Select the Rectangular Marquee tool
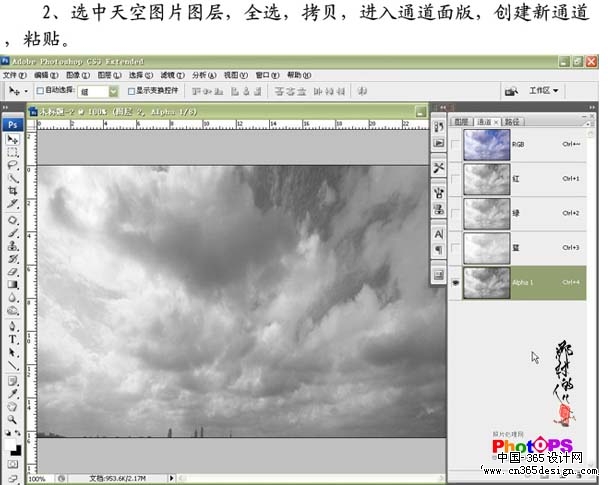The width and height of the screenshot is (608, 485). [13, 152]
